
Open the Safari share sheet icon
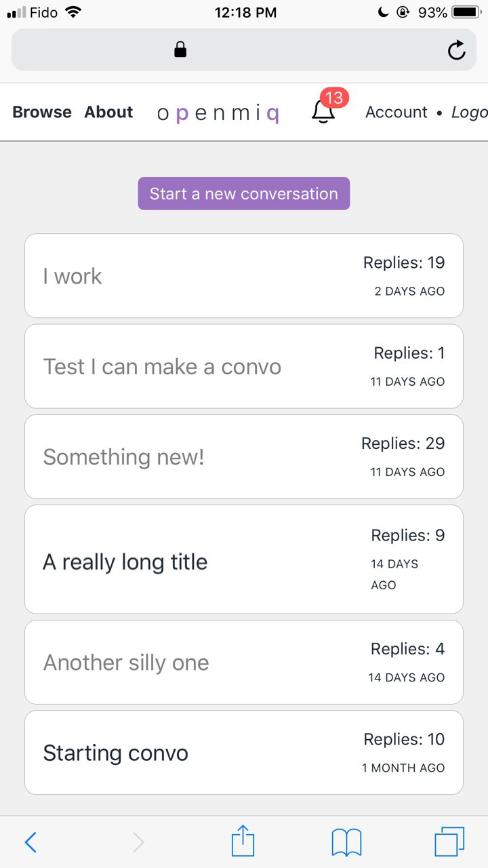[x=243, y=842]
